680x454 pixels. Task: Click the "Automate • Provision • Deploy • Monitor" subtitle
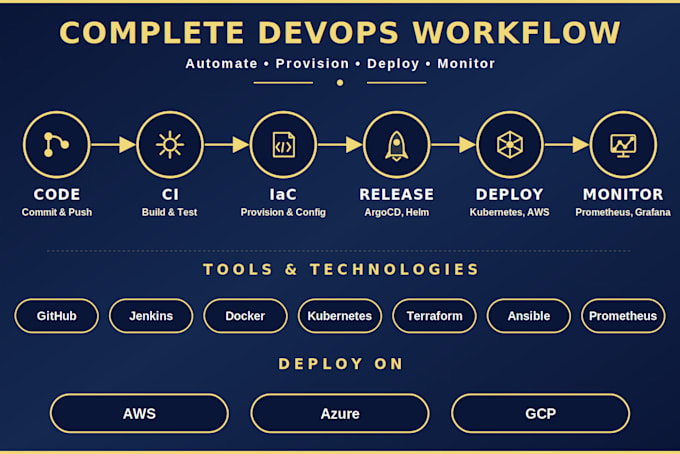click(340, 64)
